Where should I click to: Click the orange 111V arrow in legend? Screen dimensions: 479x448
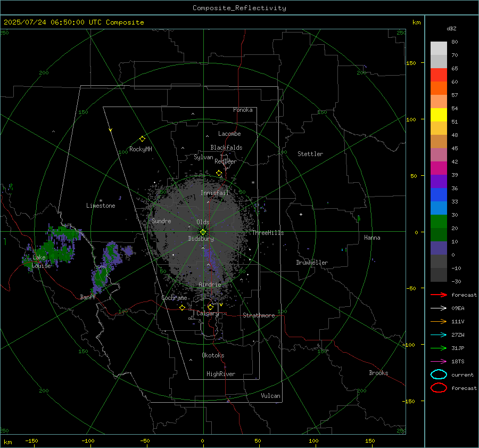pos(439,321)
